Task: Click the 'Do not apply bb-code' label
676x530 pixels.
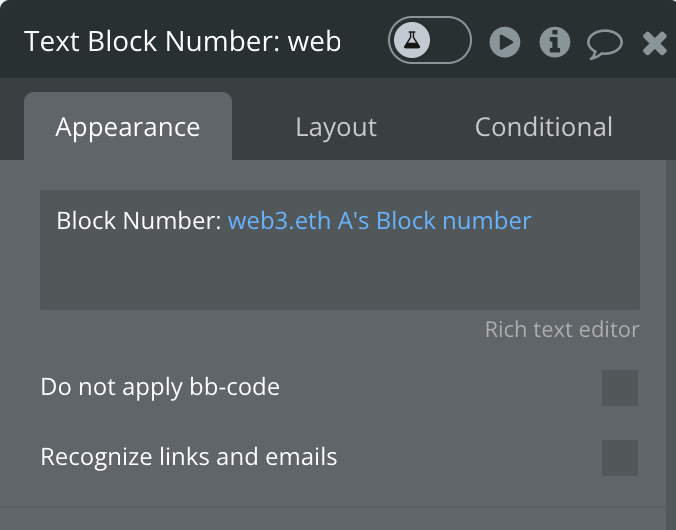Action: click(160, 387)
